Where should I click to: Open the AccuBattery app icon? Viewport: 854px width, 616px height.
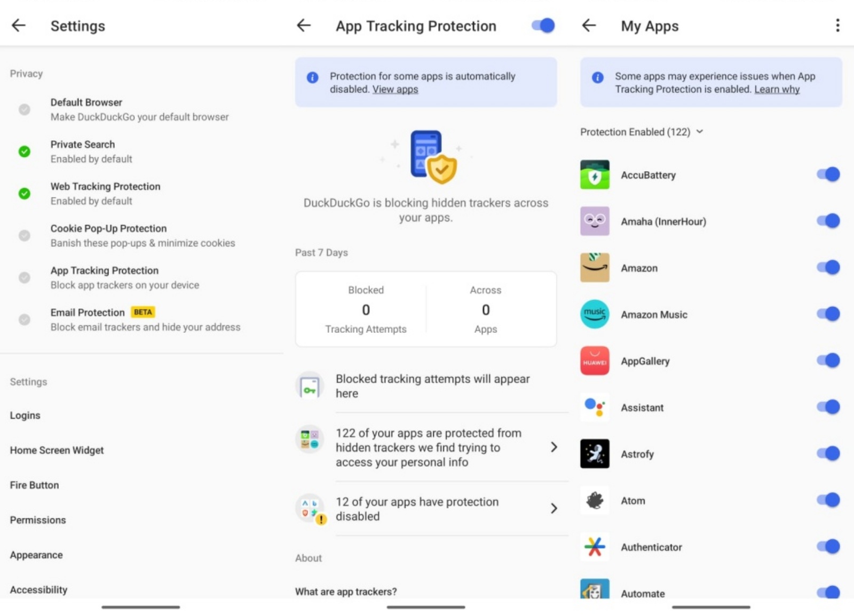(x=594, y=175)
